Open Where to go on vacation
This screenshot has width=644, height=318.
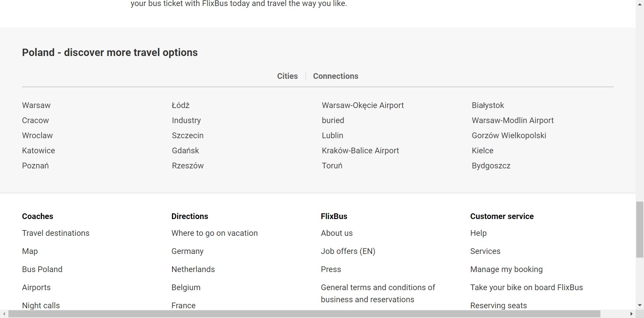[214, 233]
